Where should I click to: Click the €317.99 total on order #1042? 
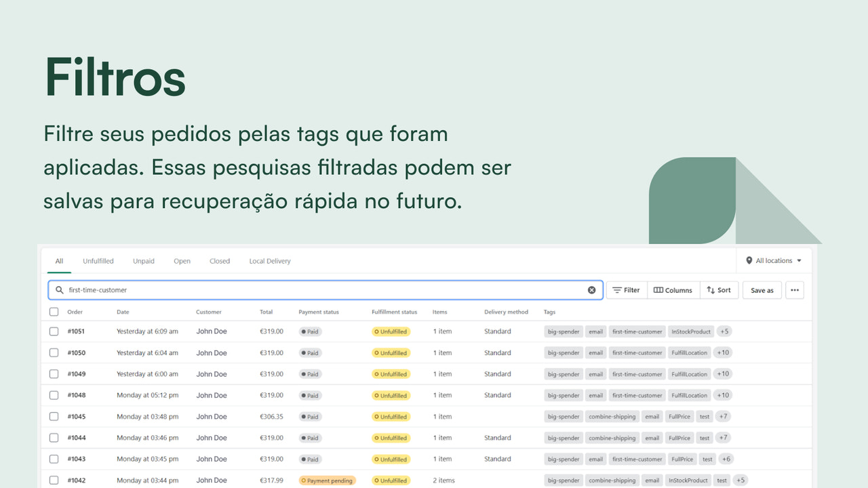click(x=271, y=480)
